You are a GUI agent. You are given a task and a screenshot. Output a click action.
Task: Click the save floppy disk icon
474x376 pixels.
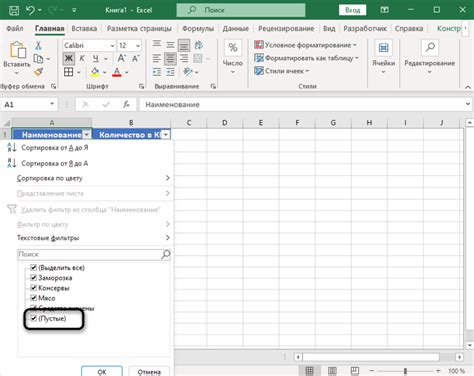pos(14,10)
